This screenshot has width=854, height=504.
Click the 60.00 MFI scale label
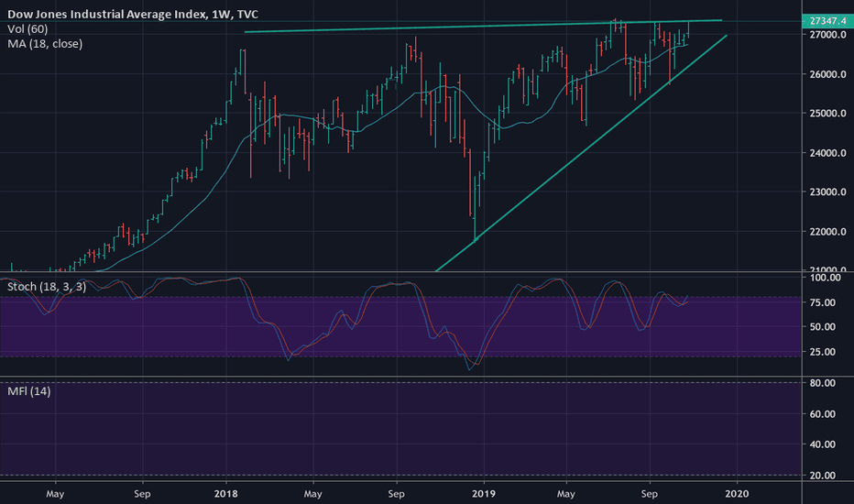click(x=823, y=414)
